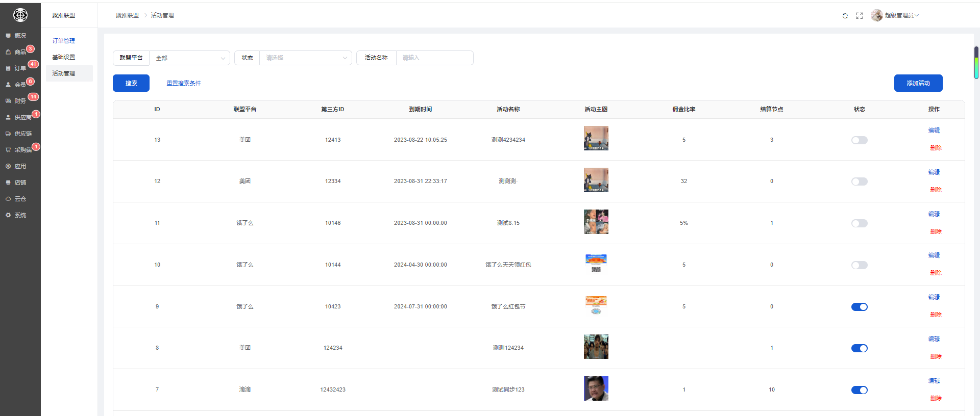Enable status switch for activity ID 13
Image resolution: width=980 pixels, height=416 pixels.
[x=859, y=140]
